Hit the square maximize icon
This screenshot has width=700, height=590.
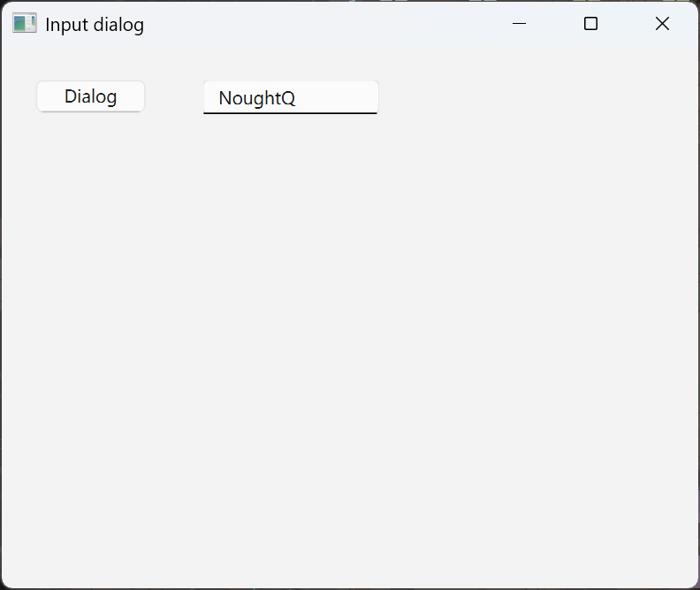591,24
